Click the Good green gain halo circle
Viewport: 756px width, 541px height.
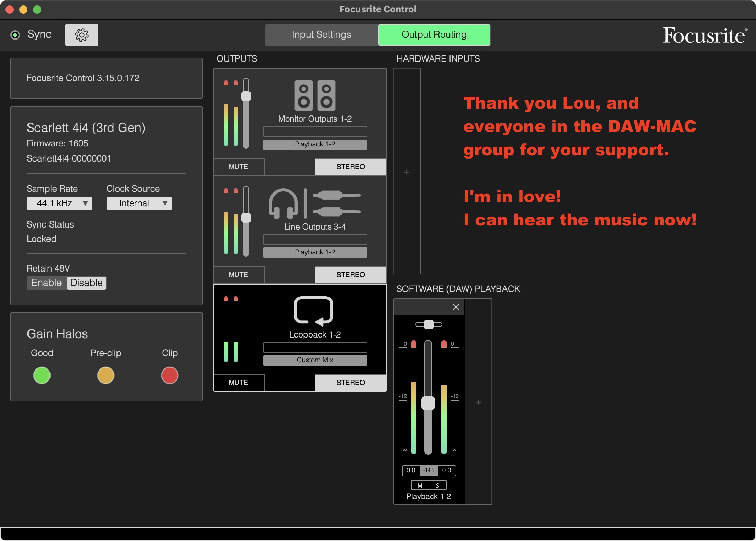pos(42,375)
